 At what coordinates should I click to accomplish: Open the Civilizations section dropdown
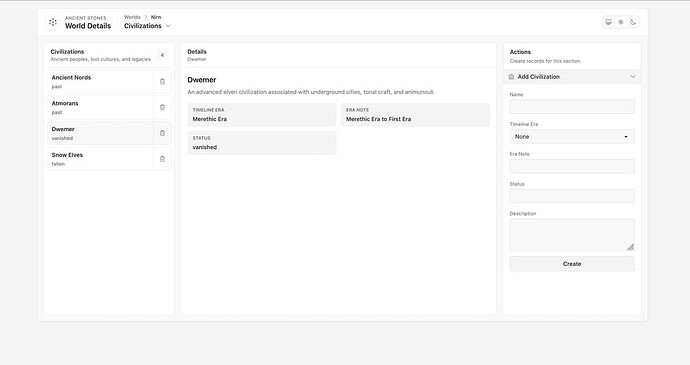point(147,26)
